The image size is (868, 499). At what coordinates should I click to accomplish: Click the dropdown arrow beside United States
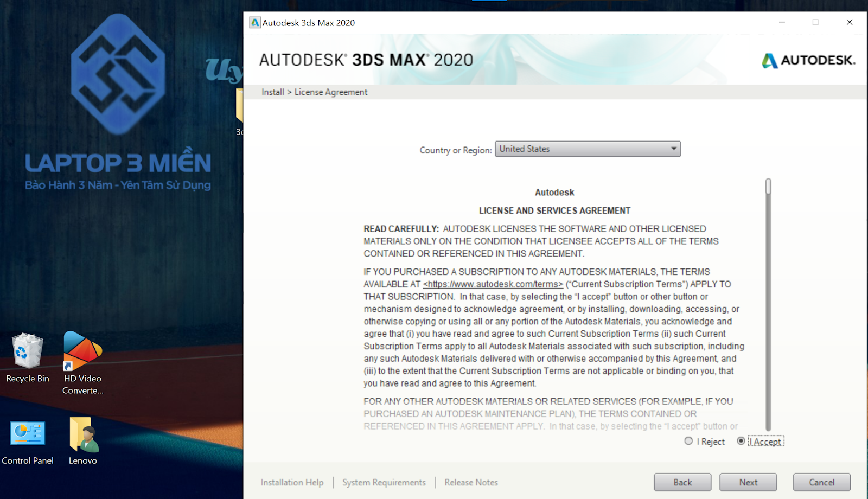[x=673, y=149]
